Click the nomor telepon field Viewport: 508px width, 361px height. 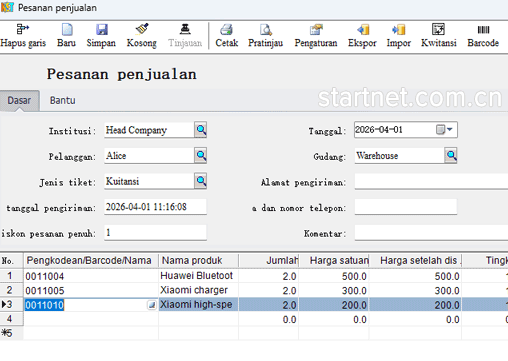coord(406,207)
